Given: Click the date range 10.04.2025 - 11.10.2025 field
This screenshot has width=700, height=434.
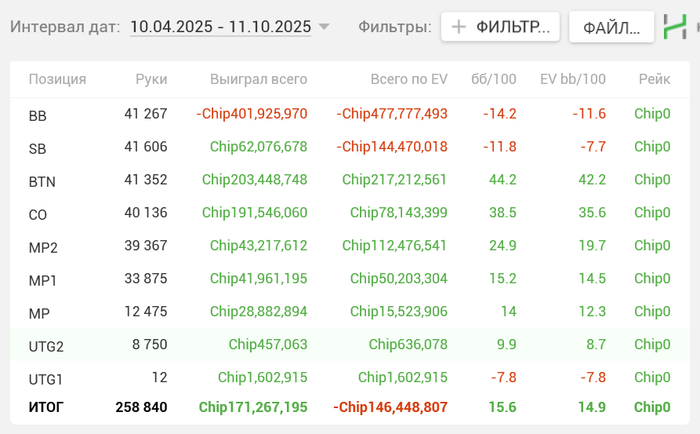Looking at the screenshot, I should [x=220, y=28].
